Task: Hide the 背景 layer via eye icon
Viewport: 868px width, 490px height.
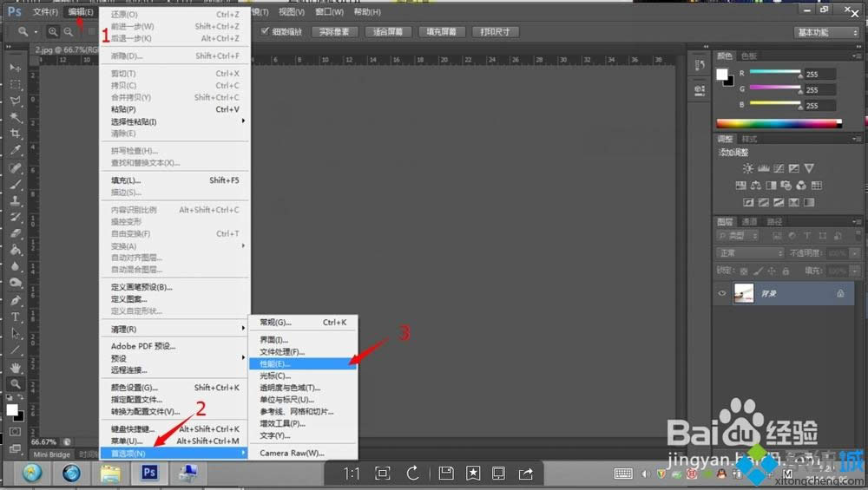Action: click(721, 294)
